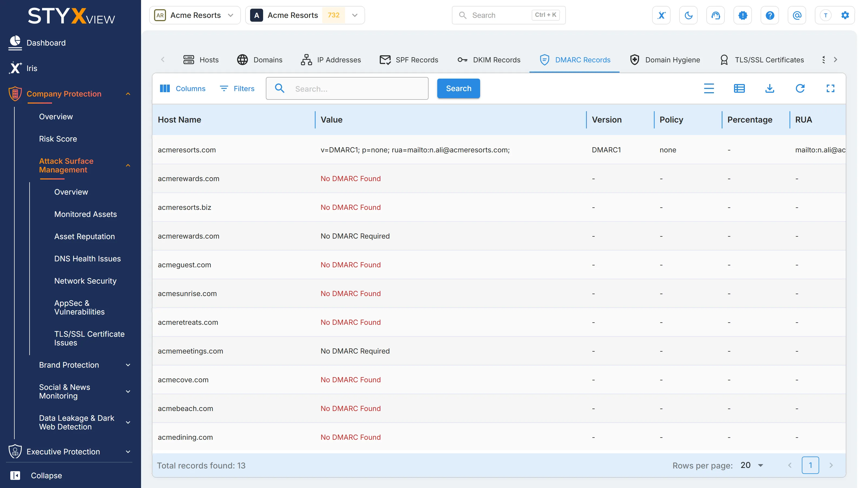This screenshot has width=868, height=488.
Task: Click the @ mentions icon
Action: pyautogui.click(x=797, y=15)
